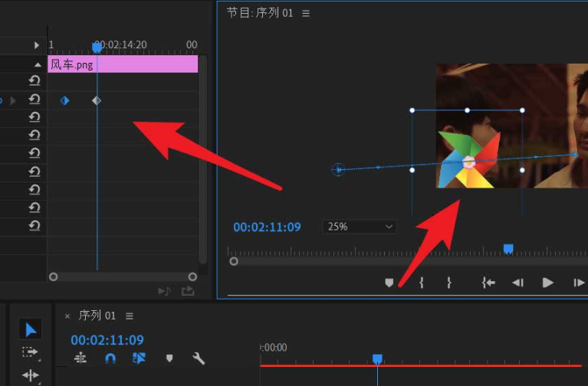Screen dimensions: 588x386
Task: Pick the Ripple Edit tool
Action: pos(31,375)
